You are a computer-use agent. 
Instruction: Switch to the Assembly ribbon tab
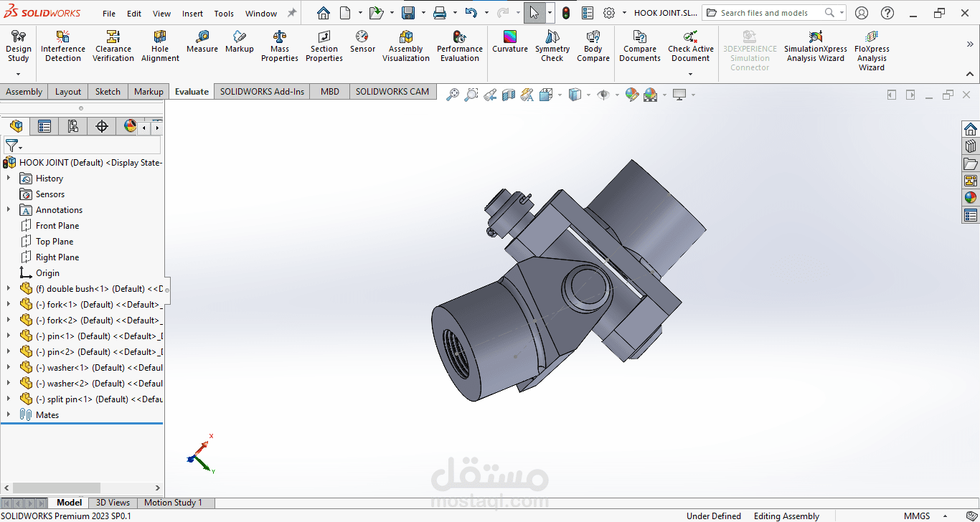pyautogui.click(x=24, y=91)
